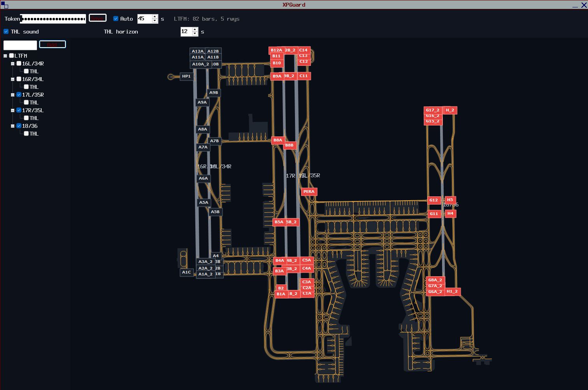Select the red H_2 stop bar marker
Viewport: 588px width, 390px height.
(450, 110)
